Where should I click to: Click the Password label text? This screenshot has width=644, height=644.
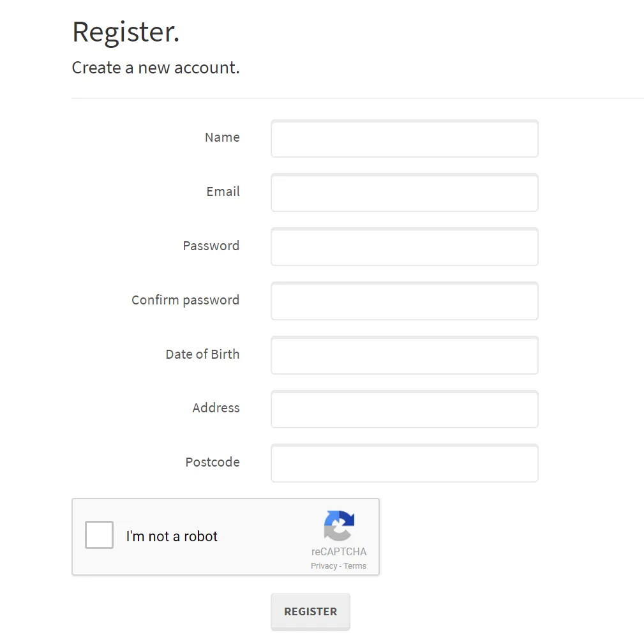click(x=211, y=246)
